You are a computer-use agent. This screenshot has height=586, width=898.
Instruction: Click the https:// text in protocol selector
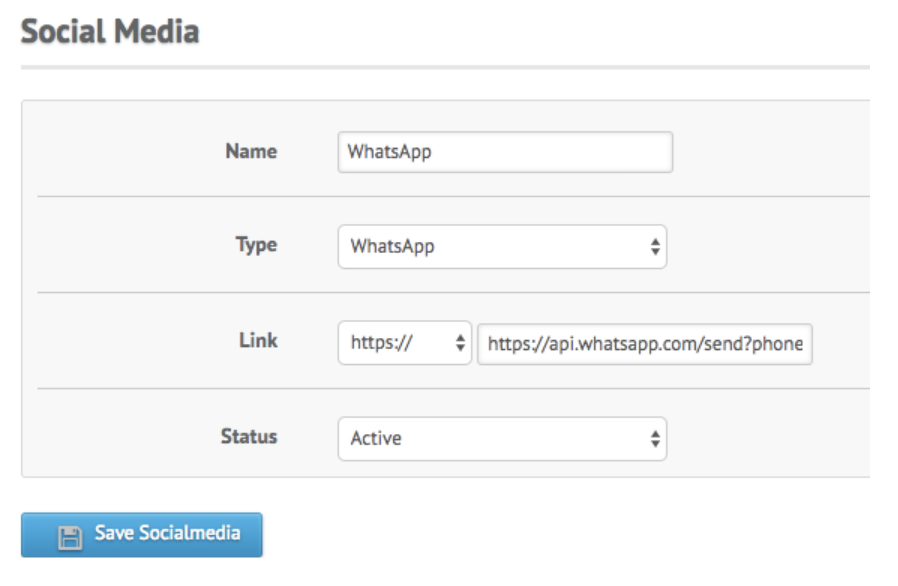(381, 343)
